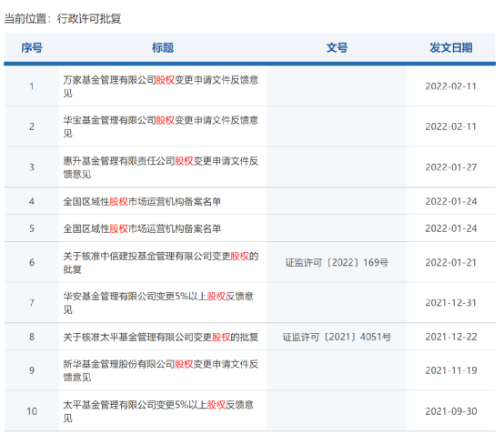Open 华安基金管理有限公司变更5%以上股权 feedback

158,302
